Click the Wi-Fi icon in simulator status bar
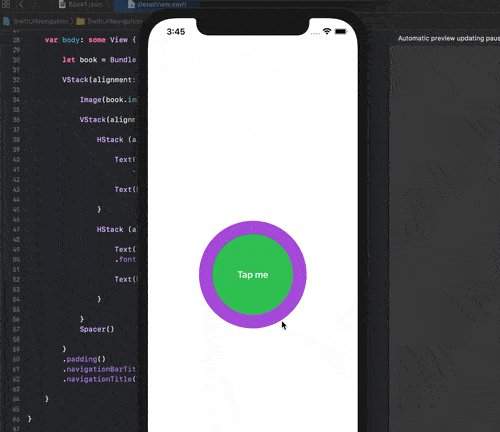500x432 pixels. pos(327,31)
